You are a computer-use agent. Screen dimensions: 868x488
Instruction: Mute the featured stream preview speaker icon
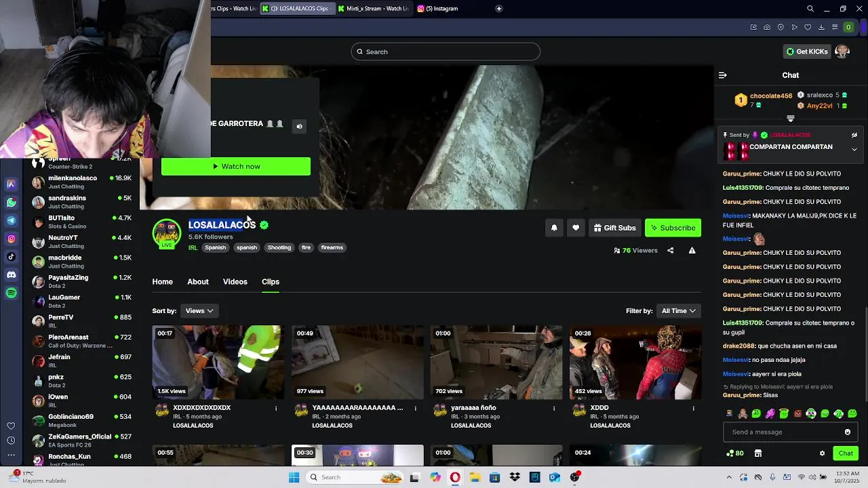[299, 126]
